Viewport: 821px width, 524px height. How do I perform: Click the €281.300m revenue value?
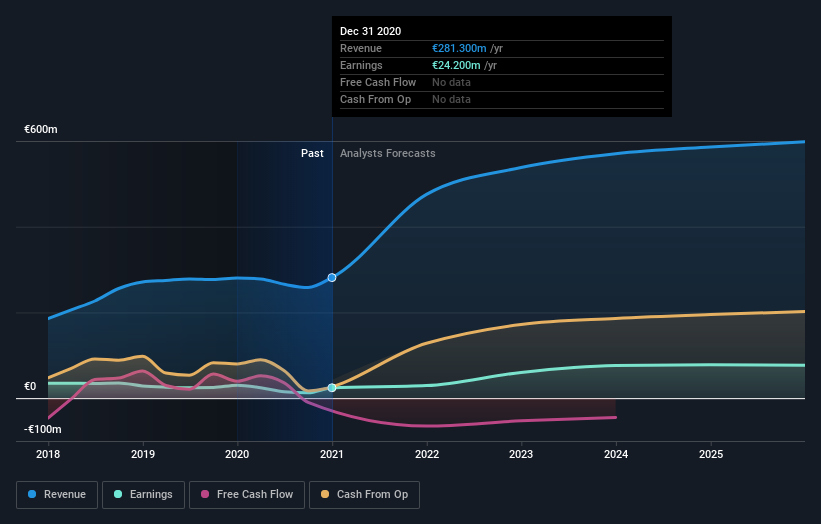459,48
